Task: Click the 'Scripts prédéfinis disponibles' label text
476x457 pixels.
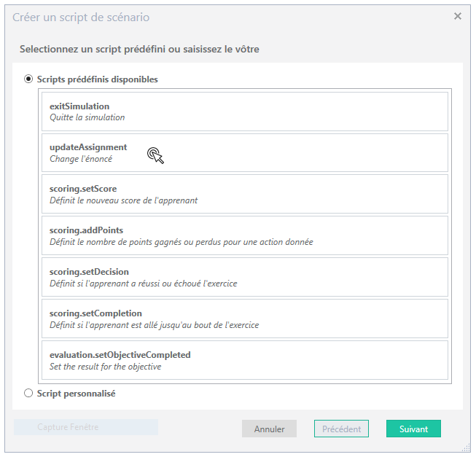Action: point(98,79)
